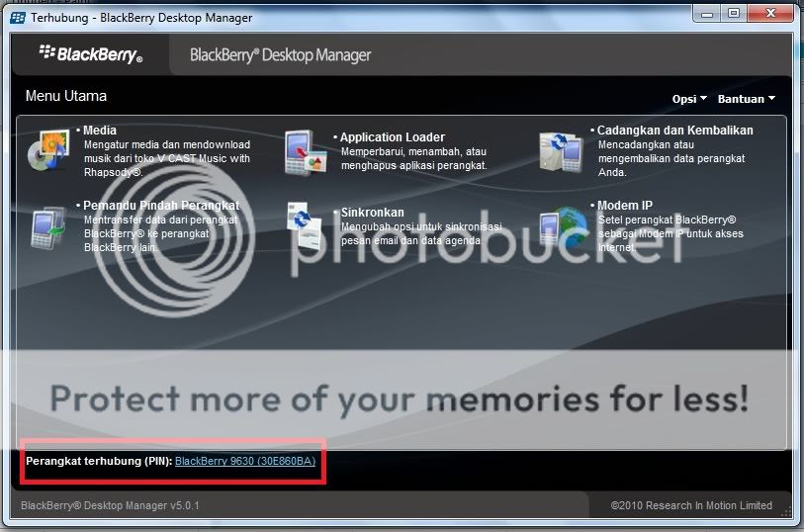Click the BlackBerry logo in header
The height and width of the screenshot is (532, 804).
click(x=91, y=53)
